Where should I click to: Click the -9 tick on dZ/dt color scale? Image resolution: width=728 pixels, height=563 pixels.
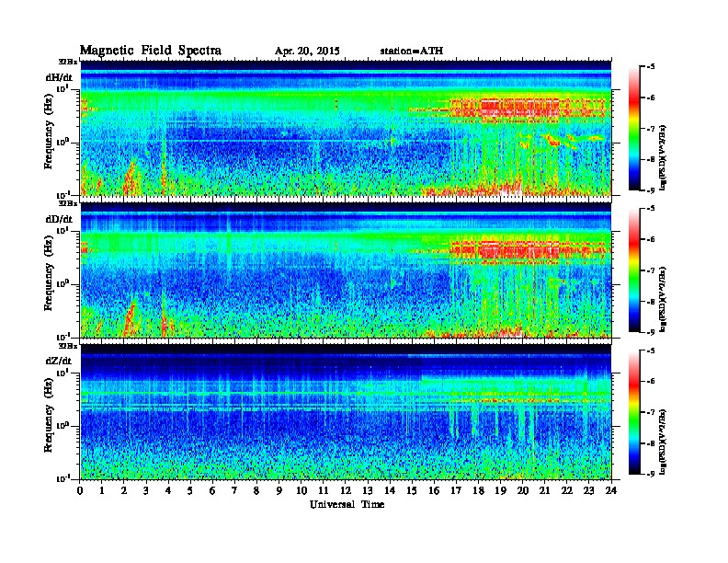pyautogui.click(x=651, y=474)
